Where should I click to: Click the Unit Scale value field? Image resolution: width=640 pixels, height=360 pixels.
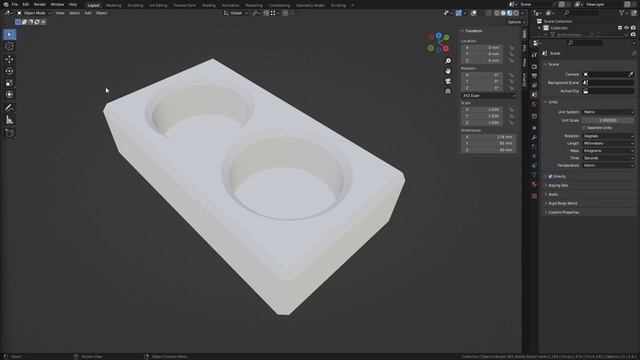coord(608,120)
